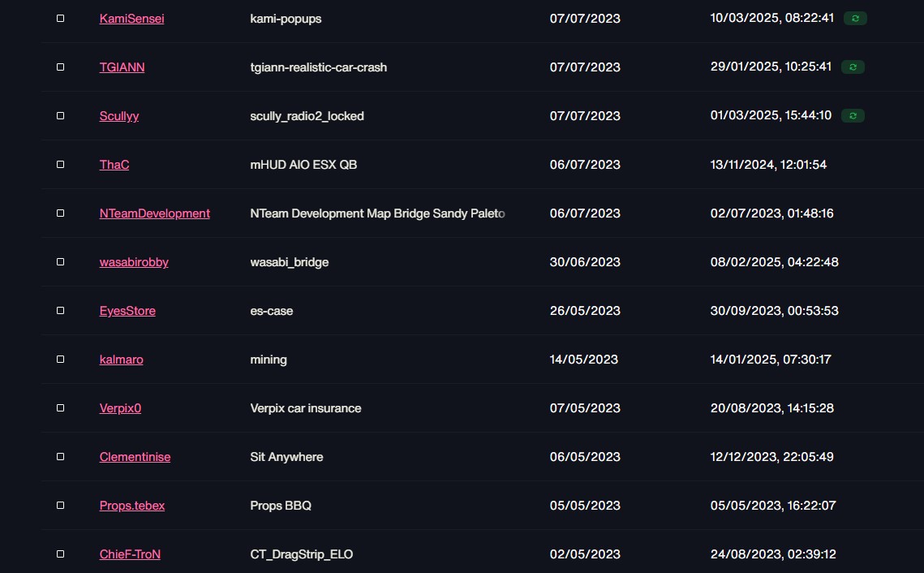Open the wasabirobby author link
924x573 pixels.
(134, 262)
